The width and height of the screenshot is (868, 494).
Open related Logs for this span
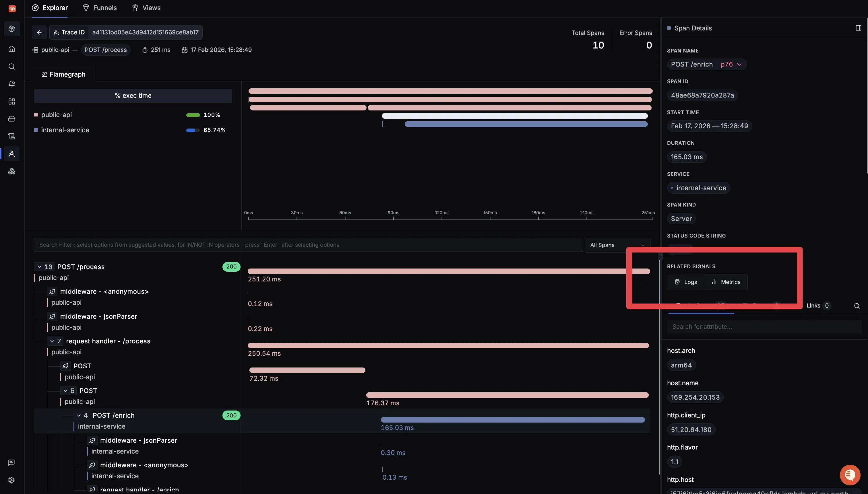[685, 282]
